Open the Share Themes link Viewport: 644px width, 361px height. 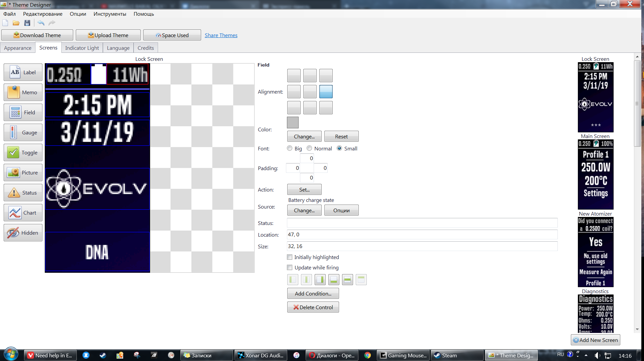point(221,35)
